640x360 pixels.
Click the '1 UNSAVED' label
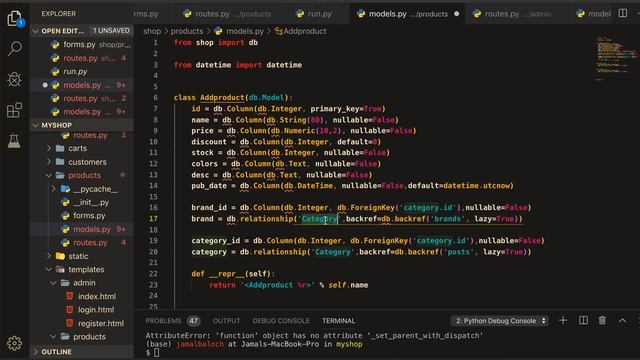(x=111, y=31)
